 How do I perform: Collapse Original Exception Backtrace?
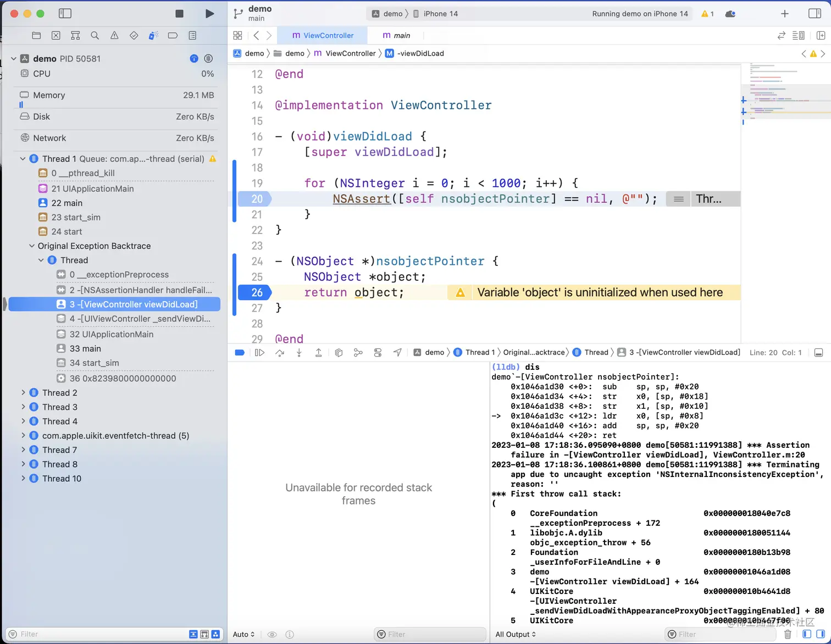[x=32, y=246]
